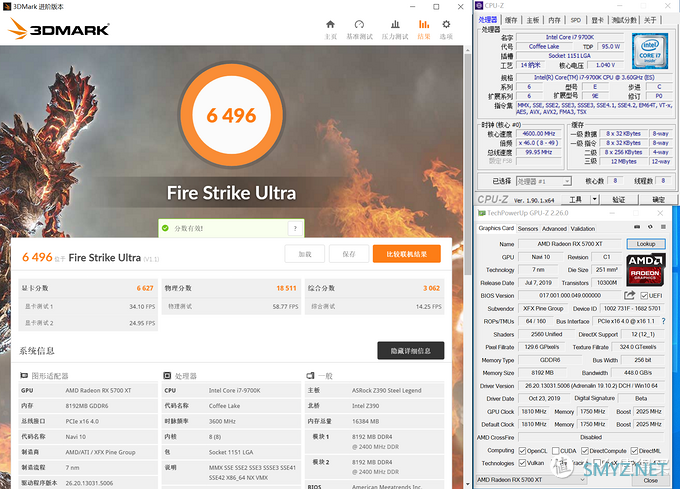Click GPU-Z BIOS export share icon
Viewport: 680px width, 489px height.
point(629,295)
